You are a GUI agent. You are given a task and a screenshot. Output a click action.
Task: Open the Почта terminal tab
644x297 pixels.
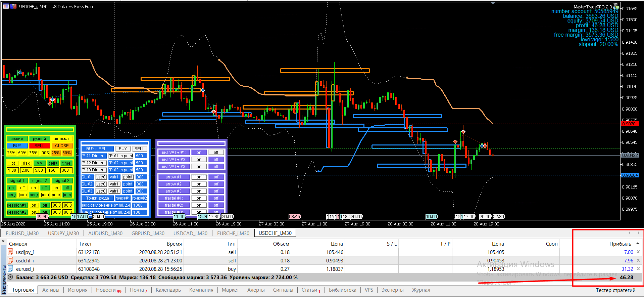click(138, 290)
